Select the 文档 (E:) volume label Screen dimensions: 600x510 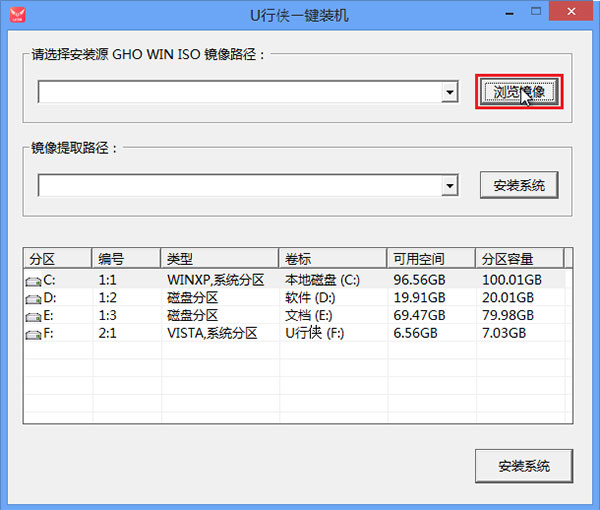[x=308, y=315]
